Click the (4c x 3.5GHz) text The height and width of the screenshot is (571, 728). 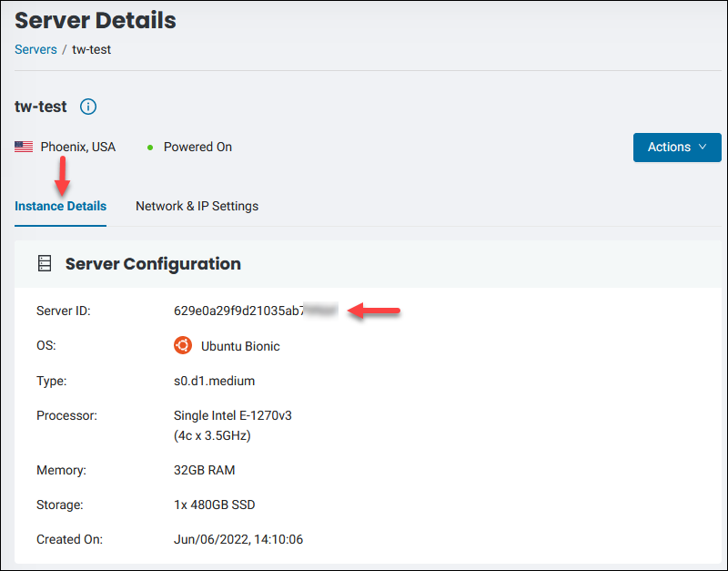(212, 436)
